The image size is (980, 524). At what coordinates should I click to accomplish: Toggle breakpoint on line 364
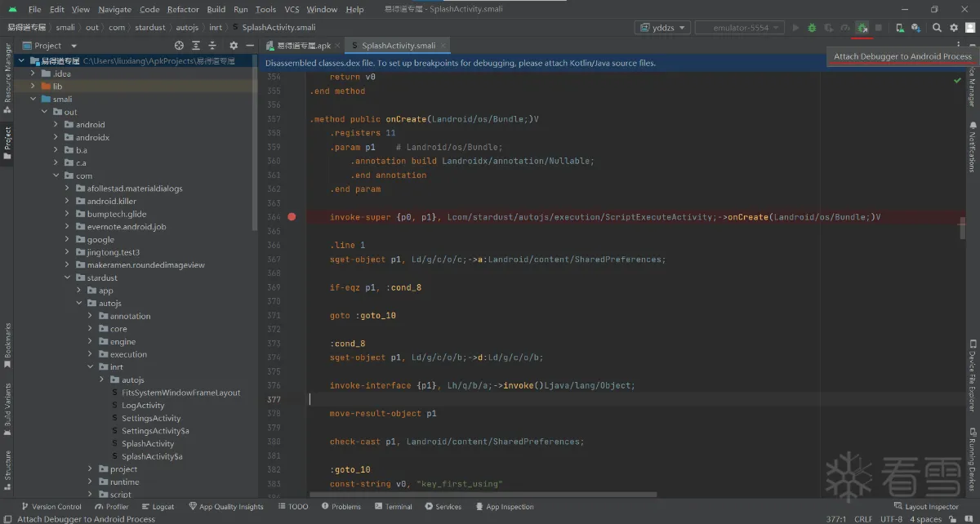pyautogui.click(x=292, y=217)
